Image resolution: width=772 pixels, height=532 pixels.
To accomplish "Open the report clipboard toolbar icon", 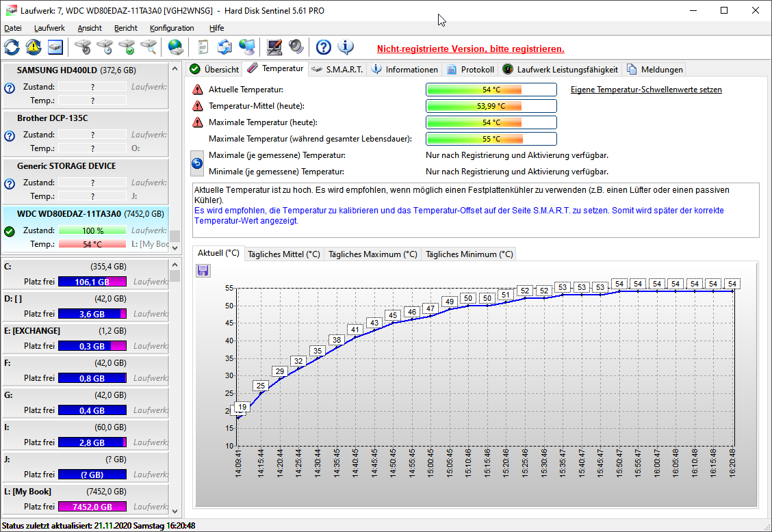I will [201, 46].
